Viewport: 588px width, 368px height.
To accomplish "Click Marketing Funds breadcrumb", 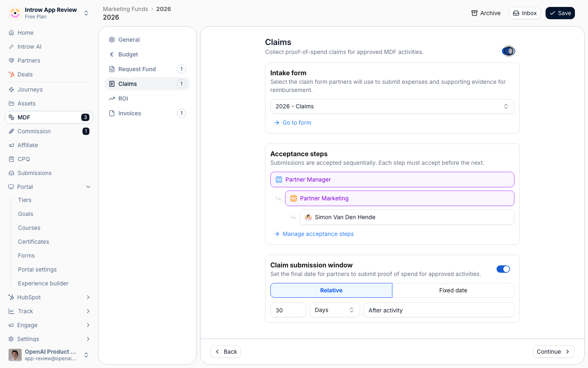I will [125, 9].
